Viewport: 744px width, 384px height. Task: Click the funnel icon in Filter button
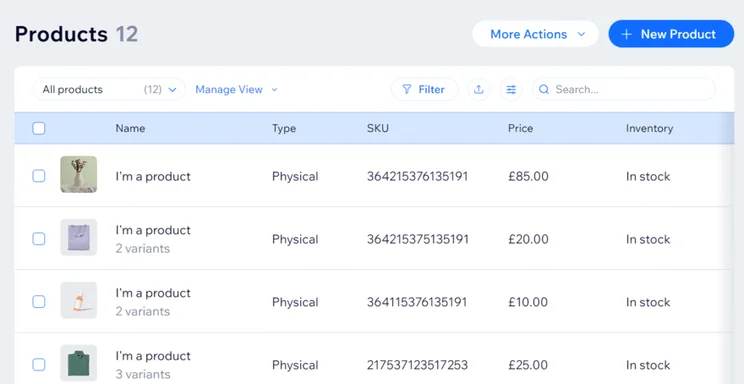[x=407, y=89]
